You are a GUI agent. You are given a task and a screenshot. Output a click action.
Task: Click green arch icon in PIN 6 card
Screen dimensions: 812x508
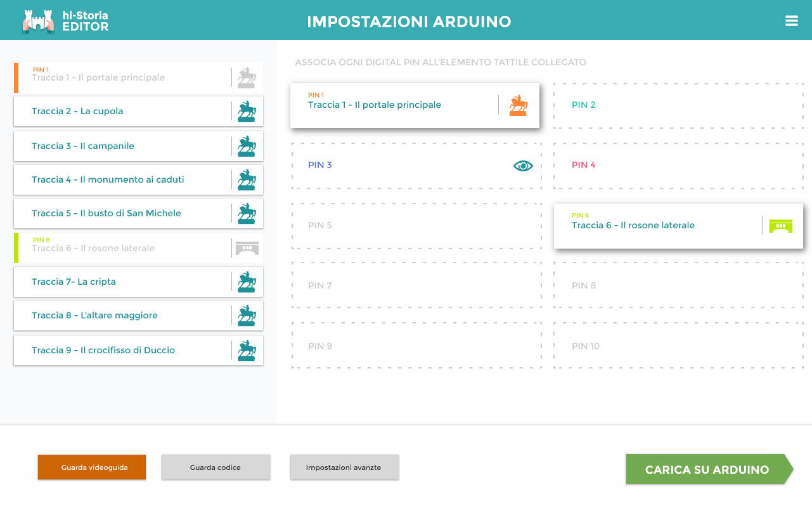[781, 226]
